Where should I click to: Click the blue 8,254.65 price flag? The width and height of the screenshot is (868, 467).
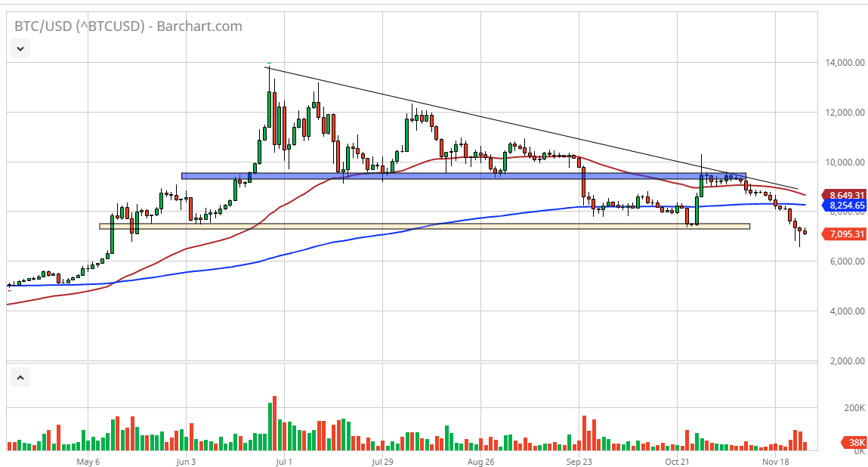(845, 206)
